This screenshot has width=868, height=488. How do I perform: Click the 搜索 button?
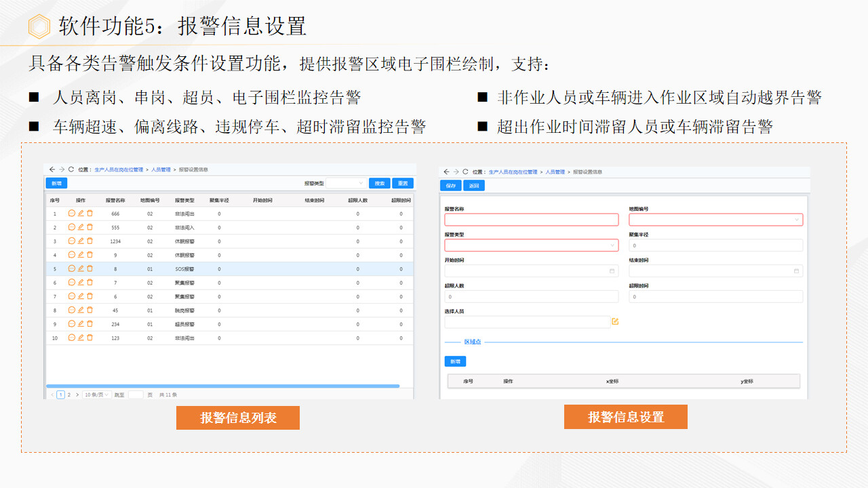tap(380, 183)
